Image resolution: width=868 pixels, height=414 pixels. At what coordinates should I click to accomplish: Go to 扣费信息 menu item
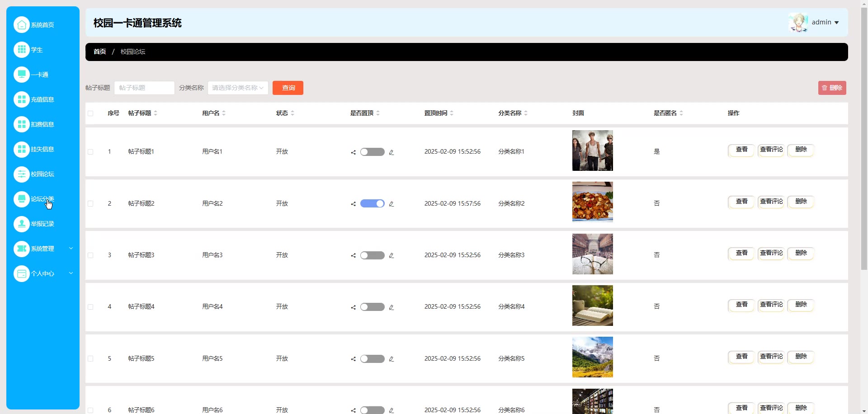(42, 124)
